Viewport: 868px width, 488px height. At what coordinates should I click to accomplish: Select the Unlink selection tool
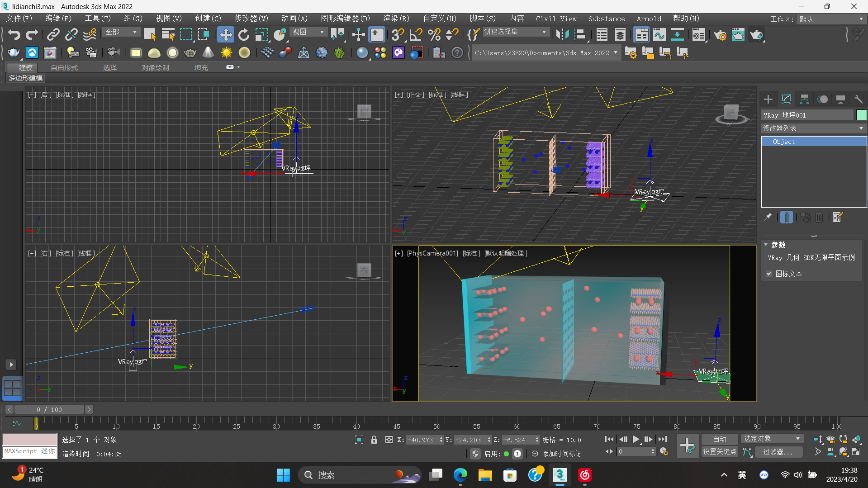coord(71,35)
